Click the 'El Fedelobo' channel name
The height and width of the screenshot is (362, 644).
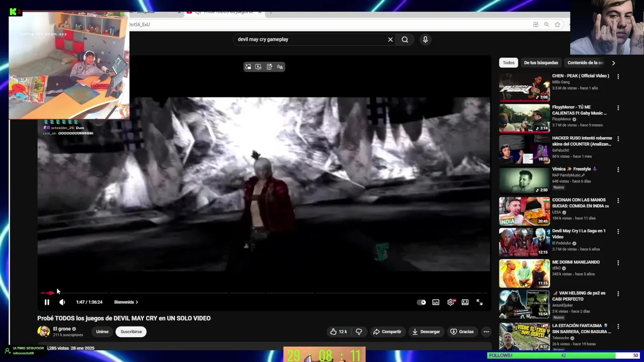pos(561,243)
